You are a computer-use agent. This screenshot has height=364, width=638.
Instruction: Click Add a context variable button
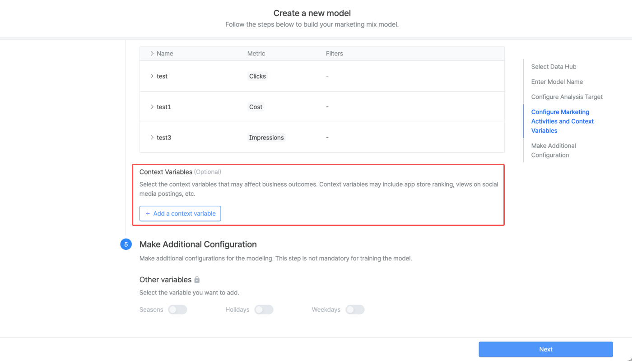click(x=180, y=213)
